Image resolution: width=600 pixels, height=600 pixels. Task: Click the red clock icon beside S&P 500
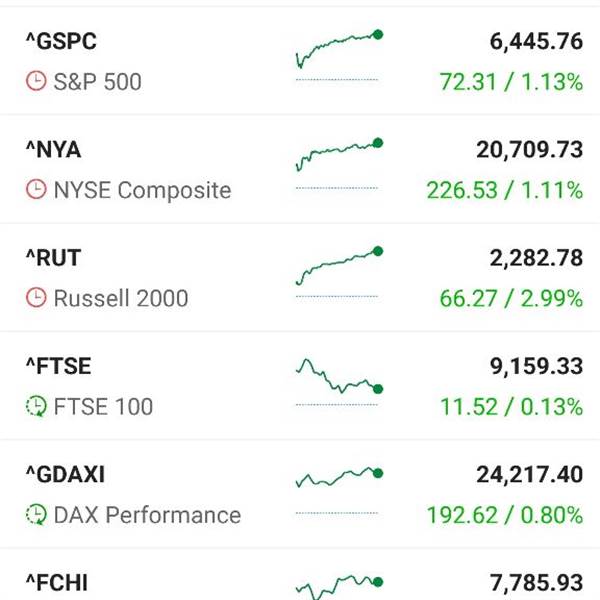click(36, 81)
